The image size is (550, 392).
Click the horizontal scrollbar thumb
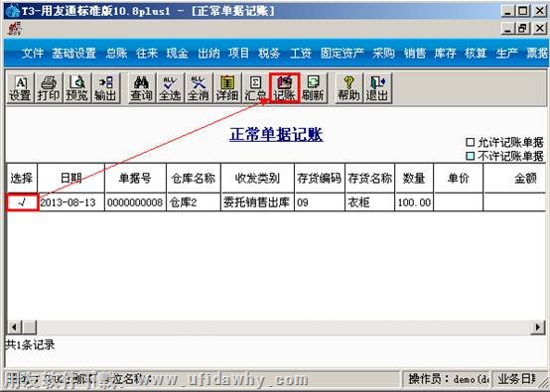[x=30, y=327]
